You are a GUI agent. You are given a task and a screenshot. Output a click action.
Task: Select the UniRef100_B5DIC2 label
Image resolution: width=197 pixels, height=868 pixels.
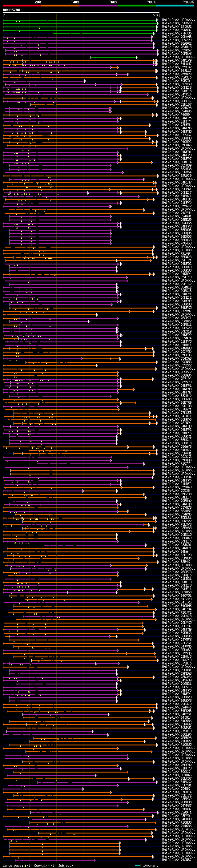[x=177, y=795]
